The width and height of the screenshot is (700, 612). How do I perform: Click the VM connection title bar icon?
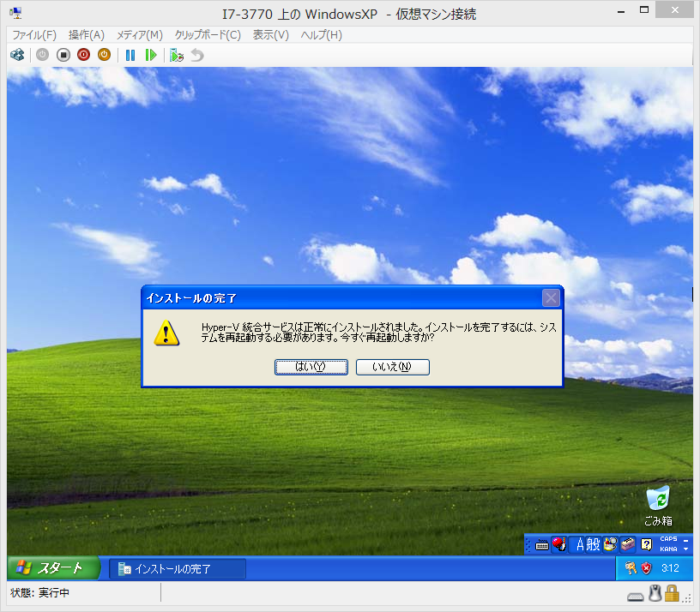point(15,13)
